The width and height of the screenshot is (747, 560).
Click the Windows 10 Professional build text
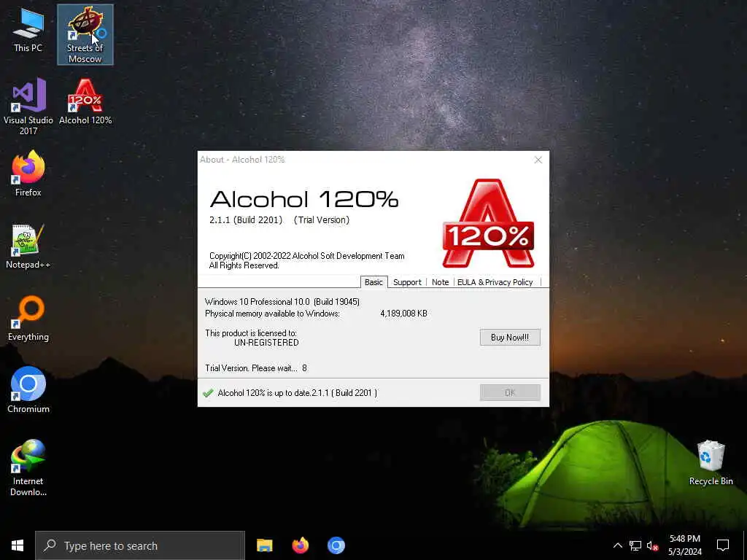coord(282,302)
